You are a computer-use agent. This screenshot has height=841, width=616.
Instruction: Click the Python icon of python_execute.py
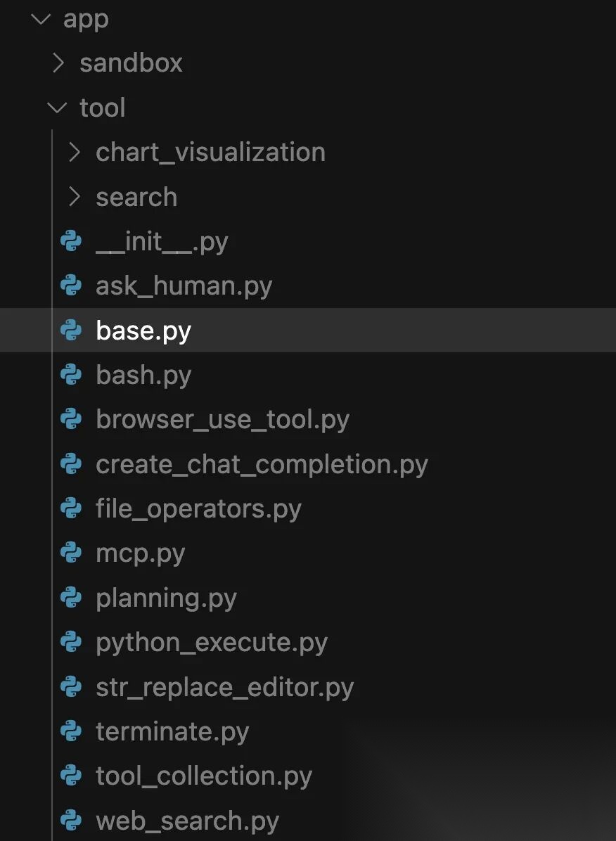(x=71, y=641)
